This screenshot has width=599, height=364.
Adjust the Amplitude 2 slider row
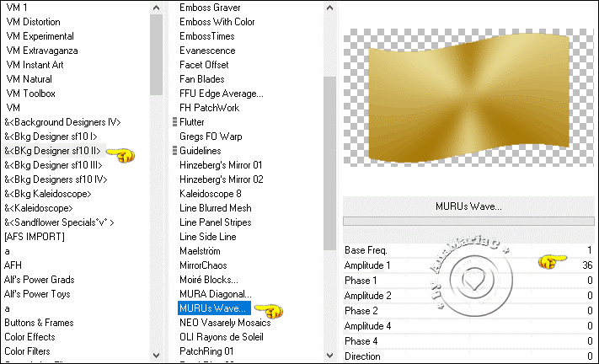[x=468, y=296]
